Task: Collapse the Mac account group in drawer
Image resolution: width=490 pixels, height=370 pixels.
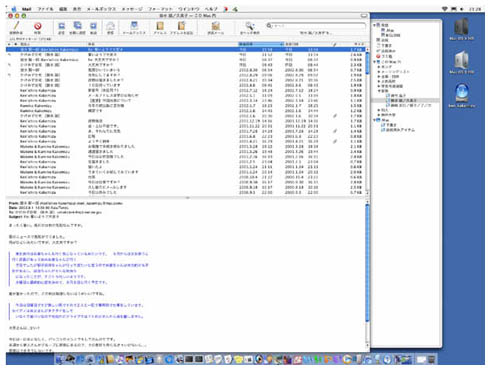Action: 374,120
